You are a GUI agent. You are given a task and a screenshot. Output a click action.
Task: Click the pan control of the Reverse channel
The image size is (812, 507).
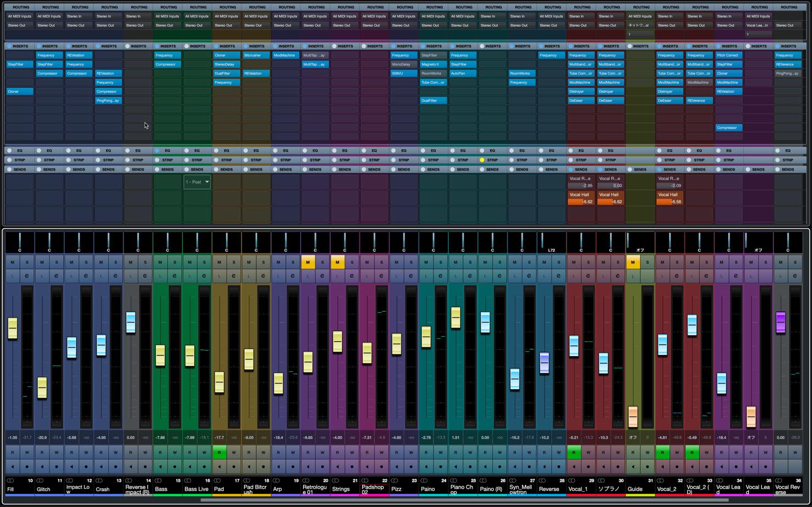coord(551,242)
